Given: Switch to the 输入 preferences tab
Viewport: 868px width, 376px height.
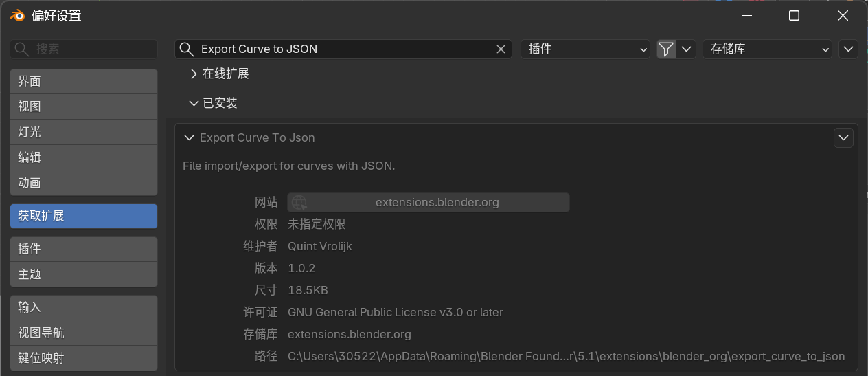Looking at the screenshot, I should coord(84,307).
